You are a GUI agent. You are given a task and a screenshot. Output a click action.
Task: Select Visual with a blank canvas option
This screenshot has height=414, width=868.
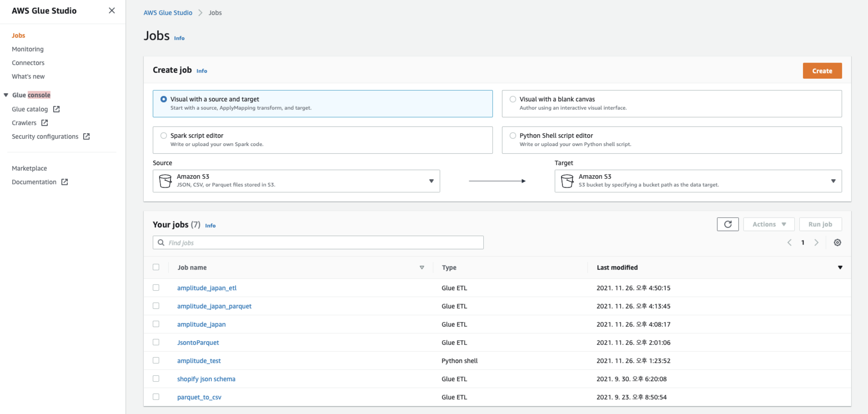[512, 99]
